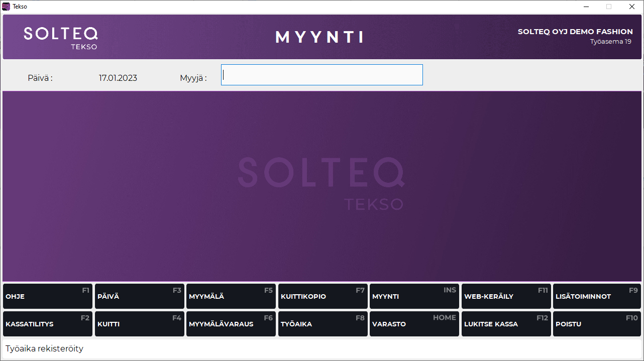The image size is (644, 361).
Task: Open WEB-KERÄILY (F11) function
Action: (x=506, y=296)
